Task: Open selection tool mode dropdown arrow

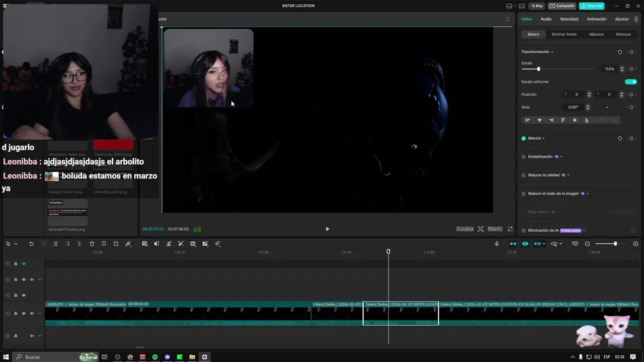Action: click(16, 244)
